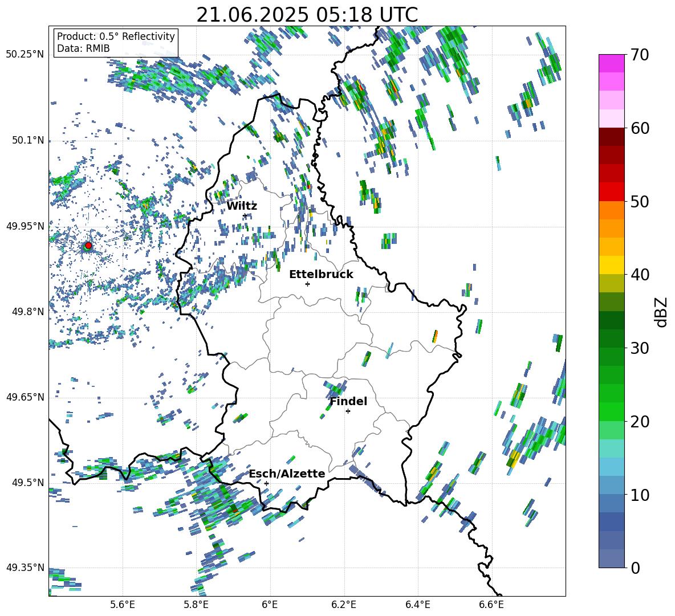Screen dimensions: 675x616
Task: Click the yellow swatch just above 40
Action: (611, 265)
